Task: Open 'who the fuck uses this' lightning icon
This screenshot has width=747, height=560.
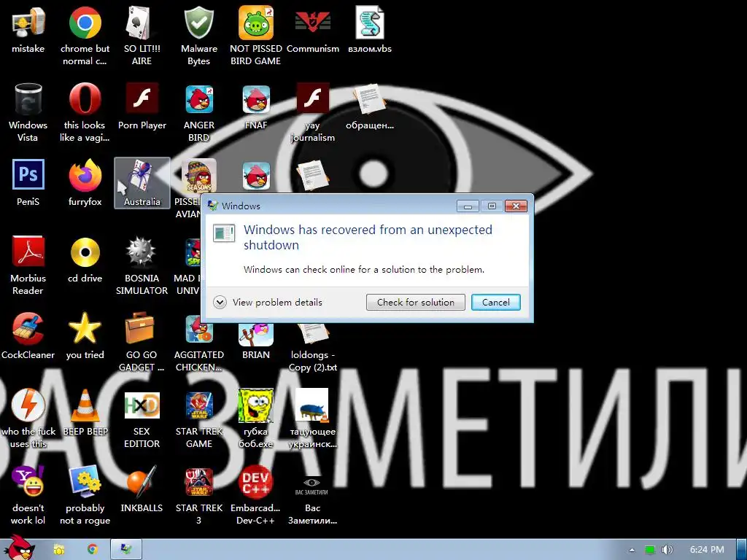Action: (28, 405)
